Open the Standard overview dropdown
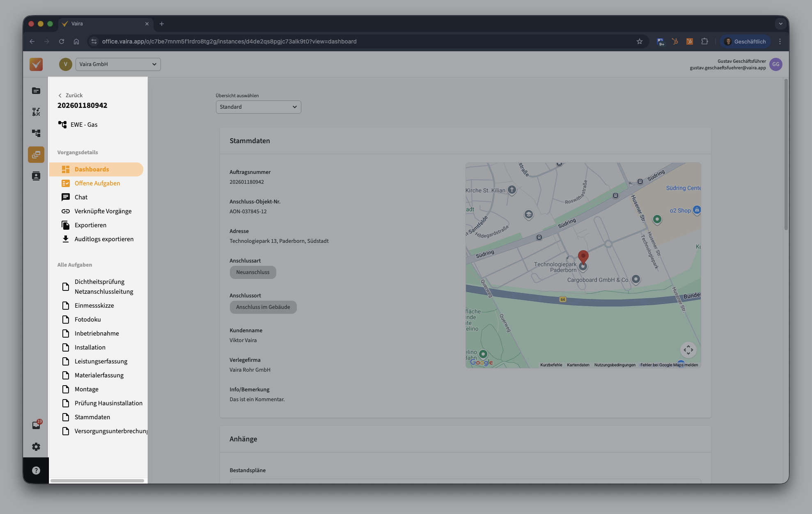Viewport: 812px width, 514px height. pyautogui.click(x=258, y=107)
